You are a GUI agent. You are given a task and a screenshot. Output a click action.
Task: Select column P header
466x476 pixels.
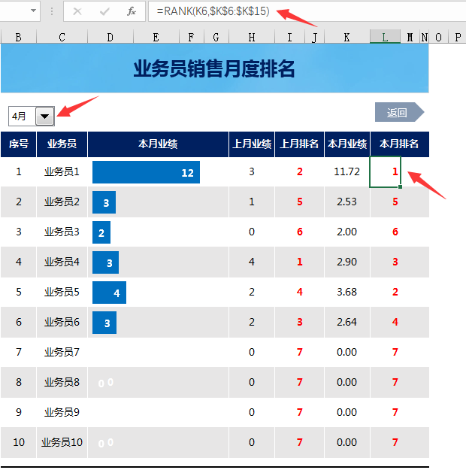pos(458,37)
